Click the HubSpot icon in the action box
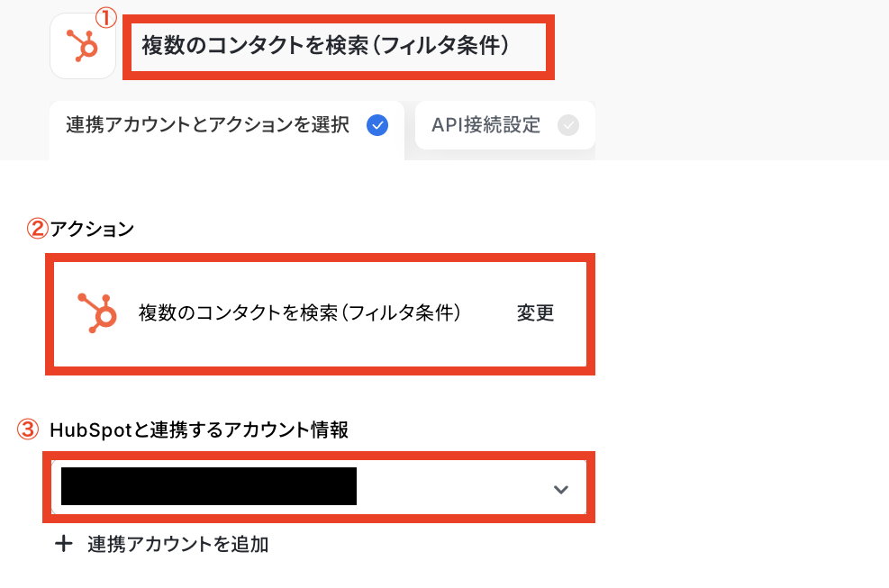Viewport: 889px width, 588px height. 97,312
